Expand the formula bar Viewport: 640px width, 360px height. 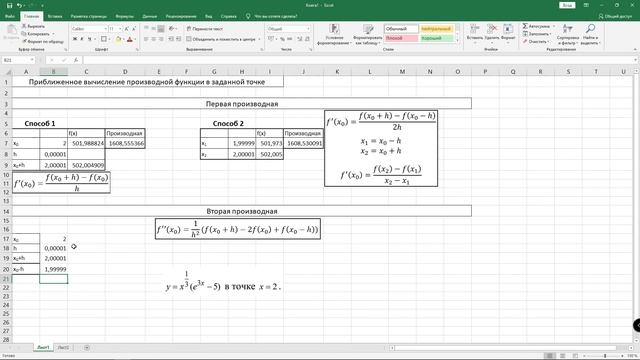click(636, 60)
